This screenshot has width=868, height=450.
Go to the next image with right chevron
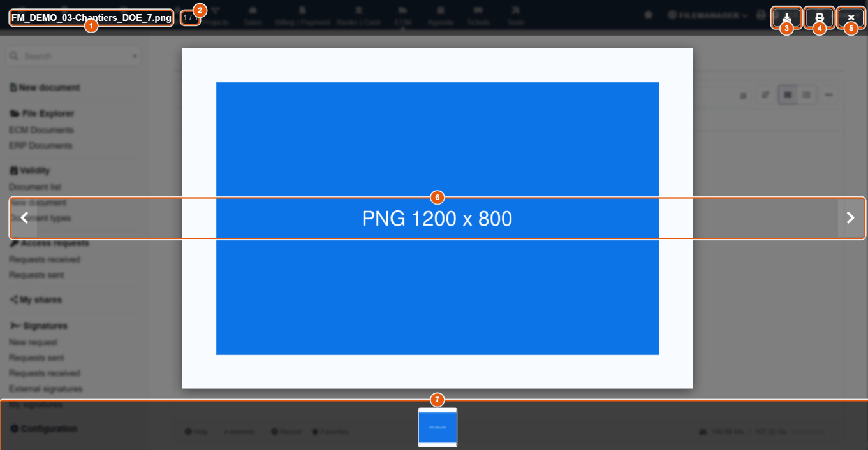pyautogui.click(x=850, y=218)
